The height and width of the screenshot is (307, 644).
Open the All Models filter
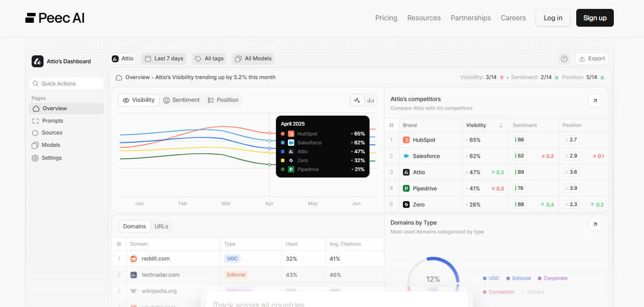coord(253,58)
